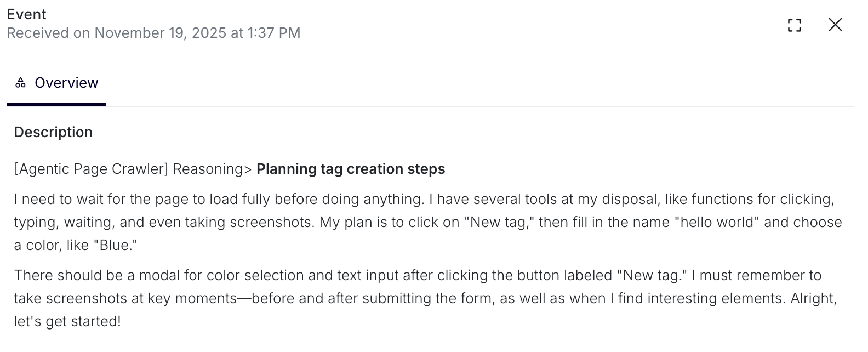Click the Overview tab label text
868x352 pixels.
tap(66, 83)
